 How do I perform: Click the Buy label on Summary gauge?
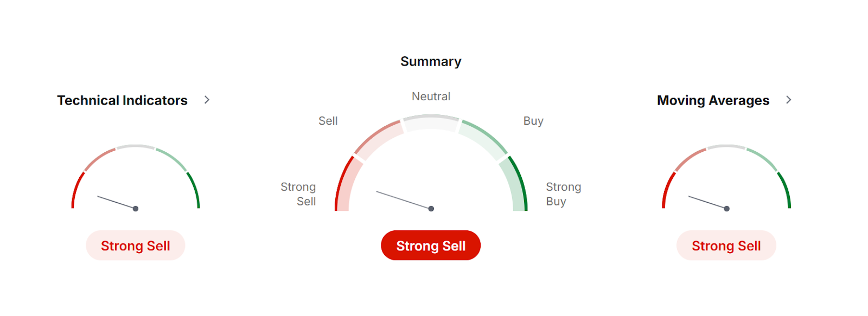pos(533,121)
